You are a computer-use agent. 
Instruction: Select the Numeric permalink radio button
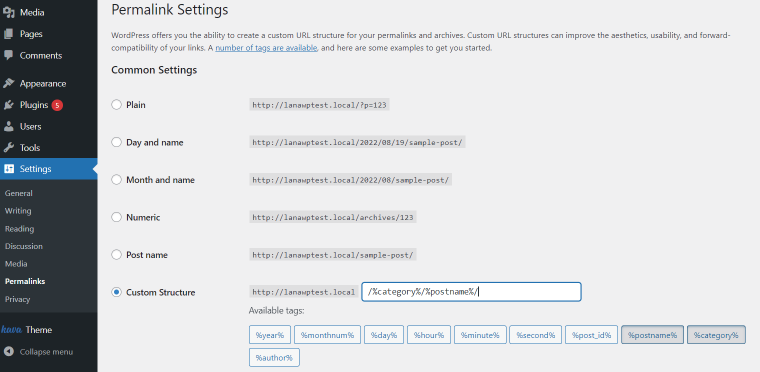116,217
